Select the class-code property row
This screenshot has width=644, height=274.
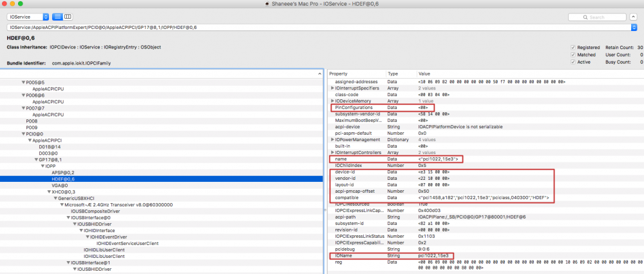[486, 95]
